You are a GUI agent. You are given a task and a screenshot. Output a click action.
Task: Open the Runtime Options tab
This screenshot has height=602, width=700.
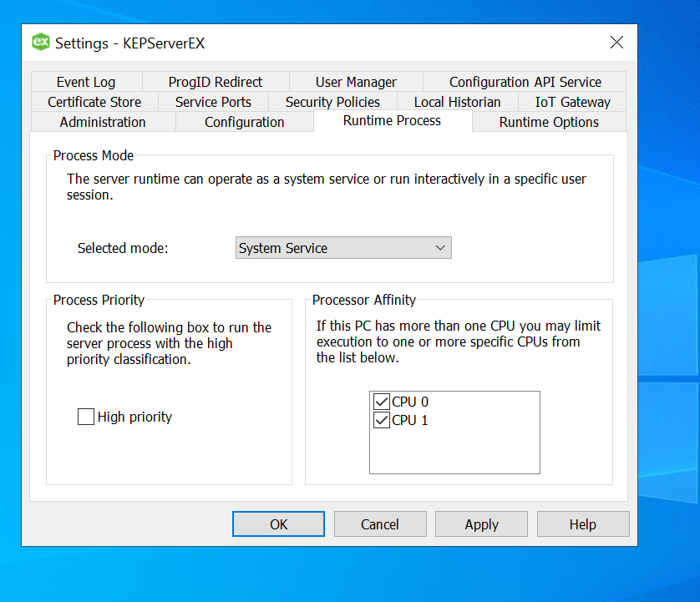coord(549,122)
